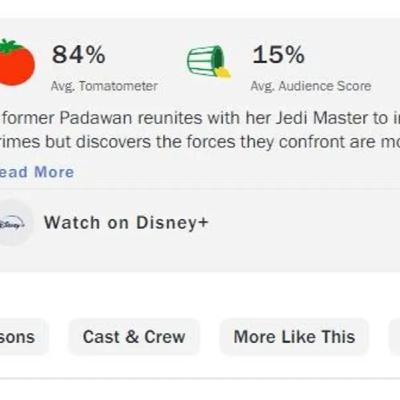
Task: Select the Avg. Audience Score label
Action: pos(311,86)
